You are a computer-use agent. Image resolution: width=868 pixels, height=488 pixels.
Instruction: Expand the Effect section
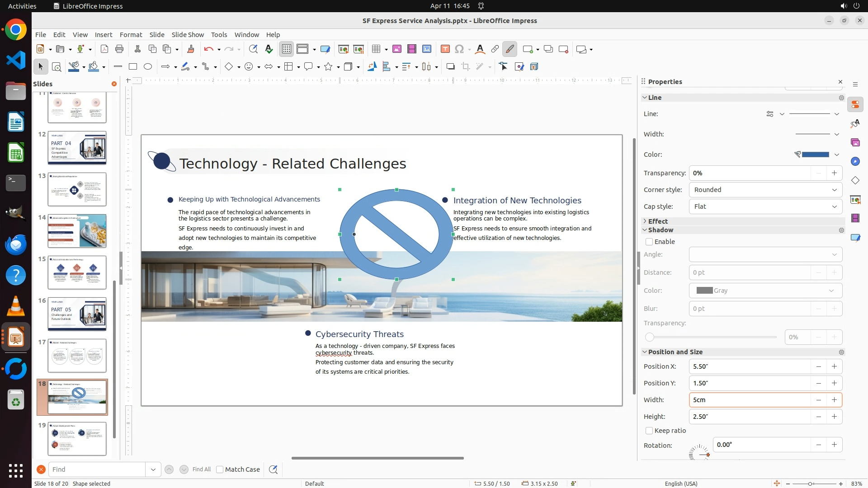pyautogui.click(x=657, y=221)
